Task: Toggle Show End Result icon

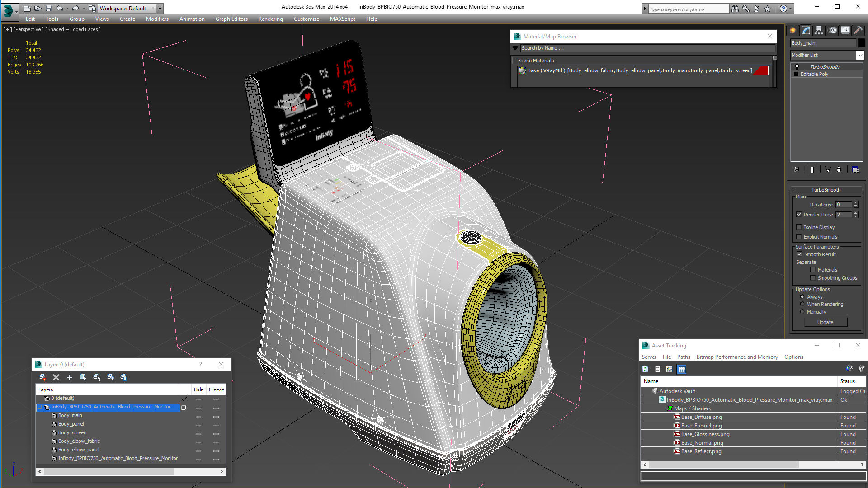Action: point(812,169)
